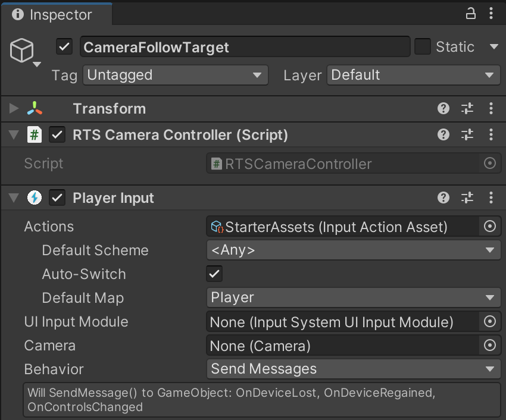
Task: Click Player Input preset sliders icon
Action: (x=467, y=198)
